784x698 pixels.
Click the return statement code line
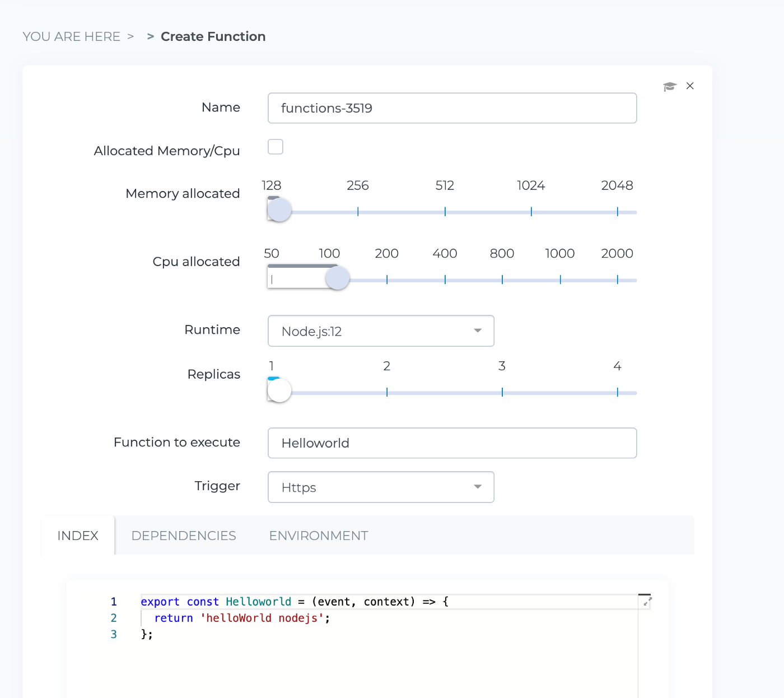click(x=242, y=618)
